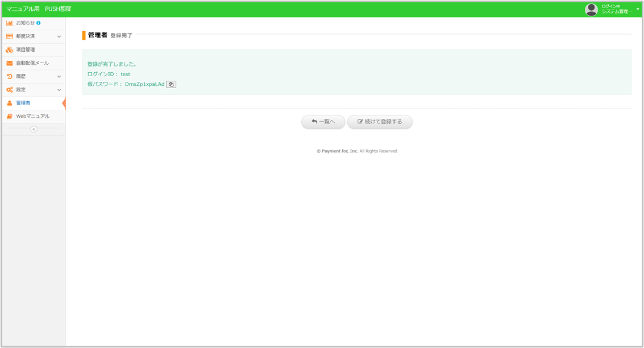Click the 続けて登録する button
The width and height of the screenshot is (644, 348).
[x=380, y=122]
